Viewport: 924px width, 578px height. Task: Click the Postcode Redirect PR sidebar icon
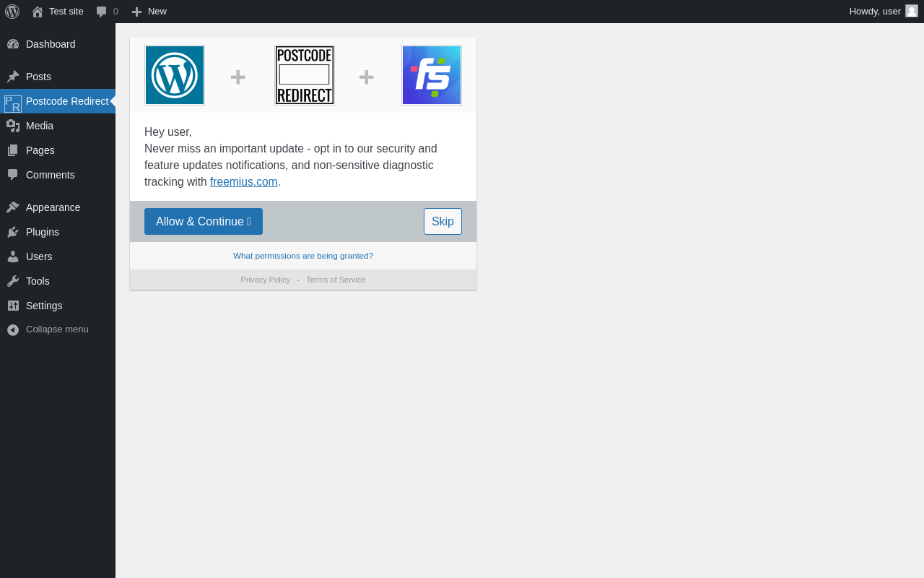13,103
